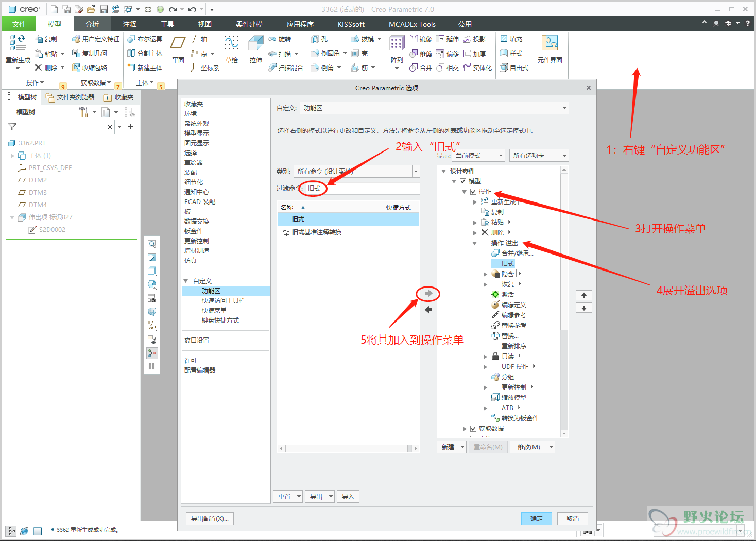Open the 新建 dropdown button
Viewport: 756px width, 541px height.
click(x=452, y=447)
